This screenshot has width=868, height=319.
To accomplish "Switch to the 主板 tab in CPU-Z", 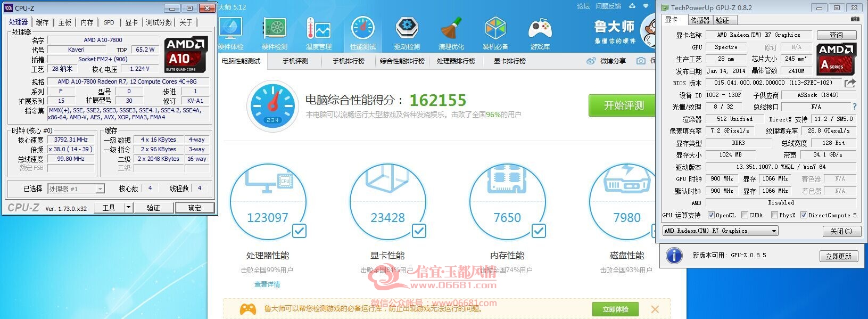I will [x=65, y=22].
